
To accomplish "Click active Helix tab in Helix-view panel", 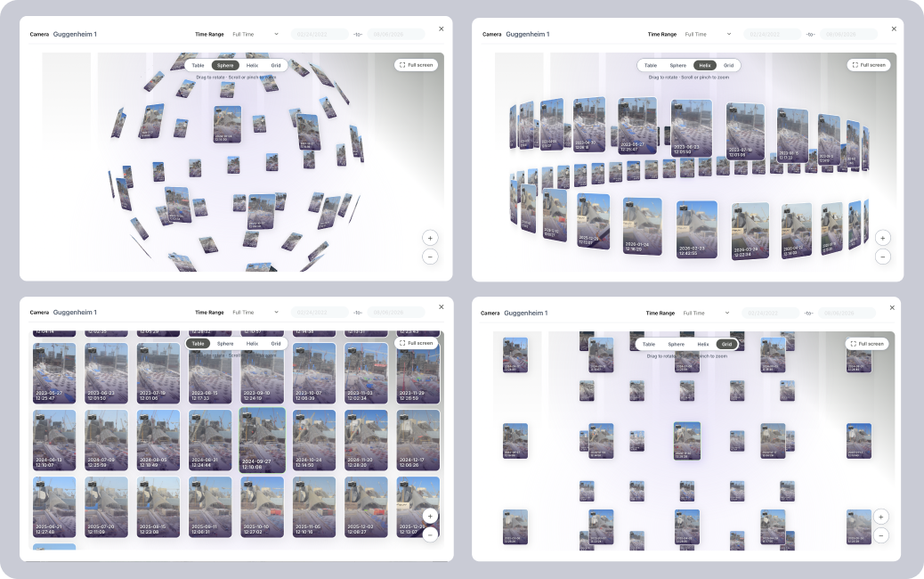I will click(x=705, y=65).
